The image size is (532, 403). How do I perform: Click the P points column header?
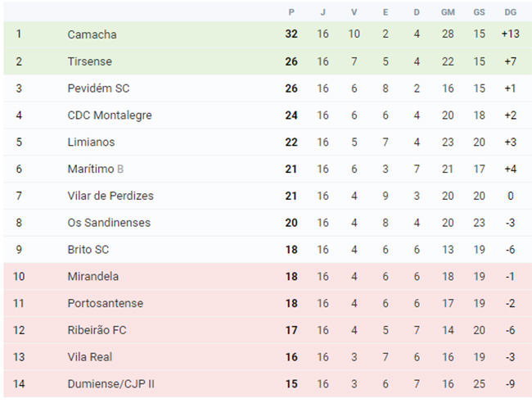(291, 12)
